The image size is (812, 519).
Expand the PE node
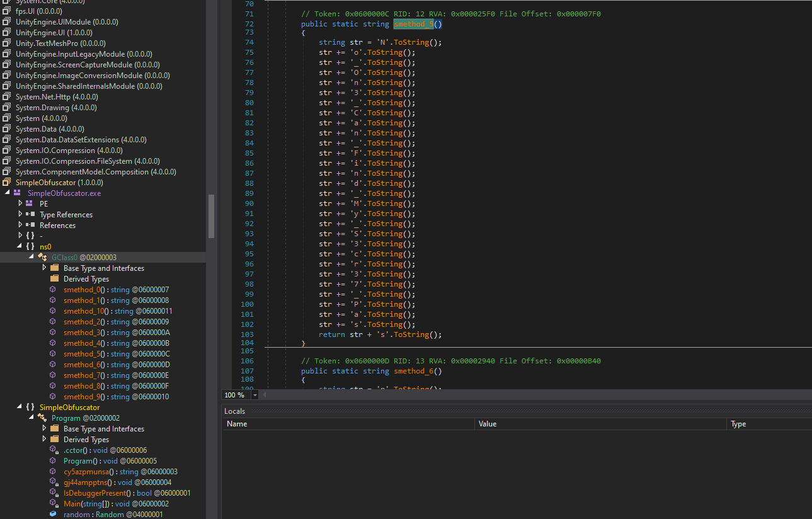[x=20, y=203]
